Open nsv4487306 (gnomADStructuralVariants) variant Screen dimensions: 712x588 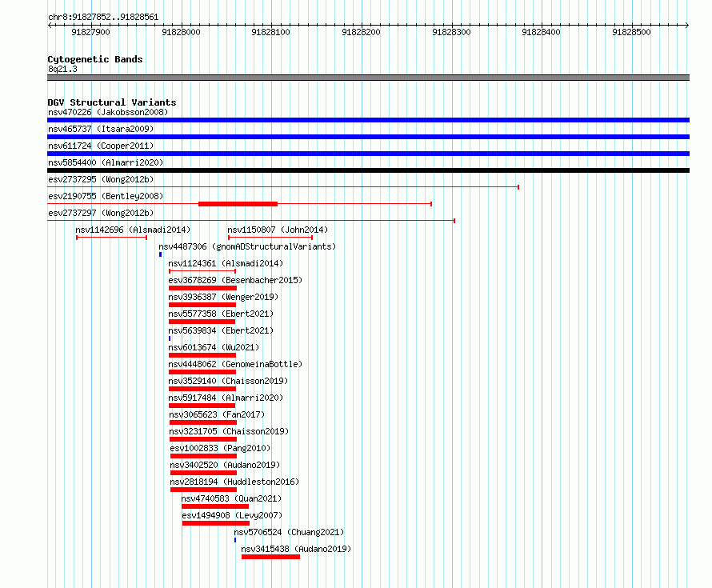coord(247,246)
